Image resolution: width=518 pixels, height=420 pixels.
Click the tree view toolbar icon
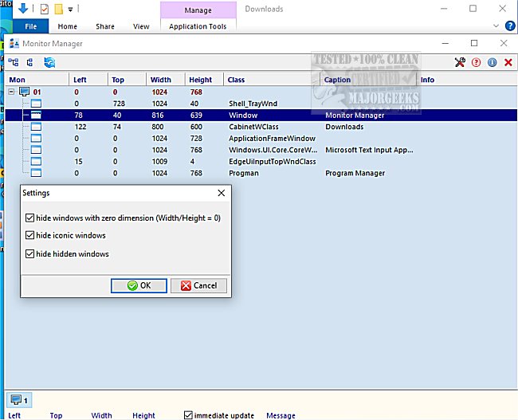click(x=14, y=62)
